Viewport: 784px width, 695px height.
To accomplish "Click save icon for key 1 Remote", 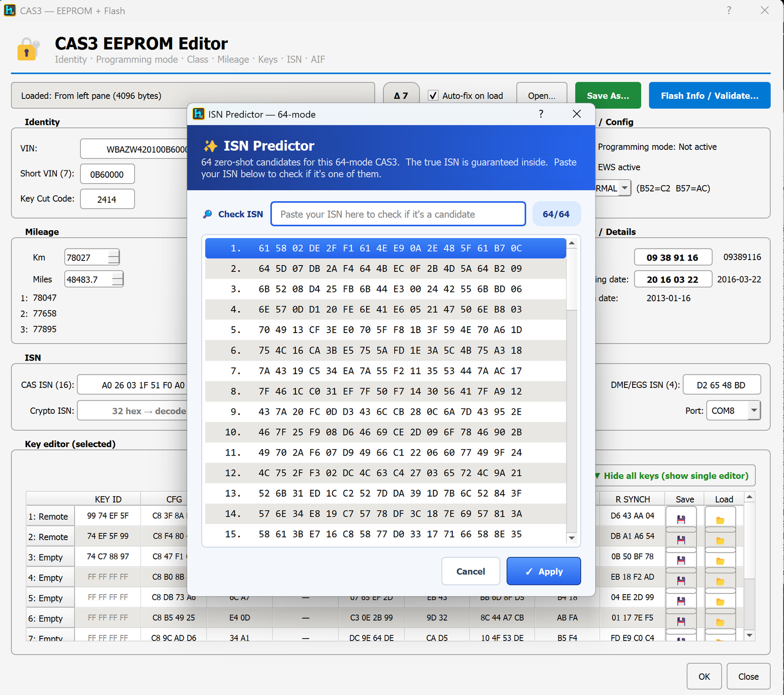I will [681, 519].
